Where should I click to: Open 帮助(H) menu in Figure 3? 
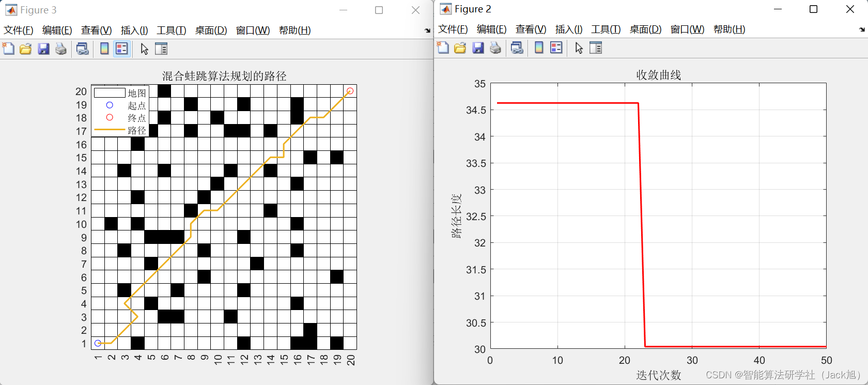tap(295, 30)
